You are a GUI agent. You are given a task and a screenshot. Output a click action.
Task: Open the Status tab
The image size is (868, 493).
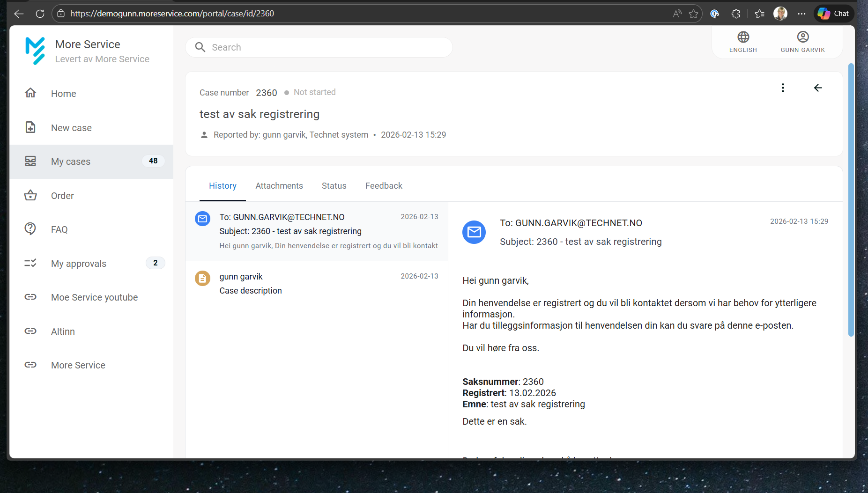[x=334, y=186]
